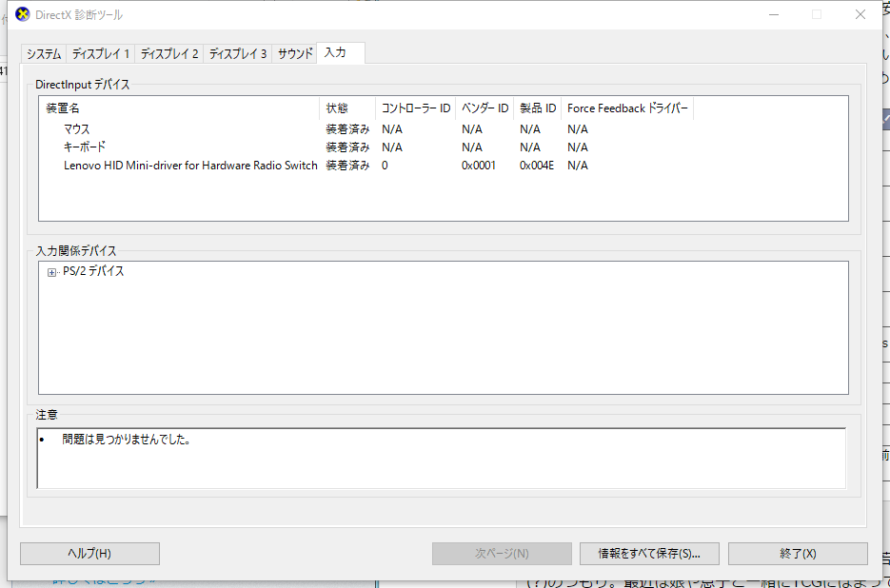
Task: Click the Force Feedback ドライバー column header
Action: coord(627,108)
